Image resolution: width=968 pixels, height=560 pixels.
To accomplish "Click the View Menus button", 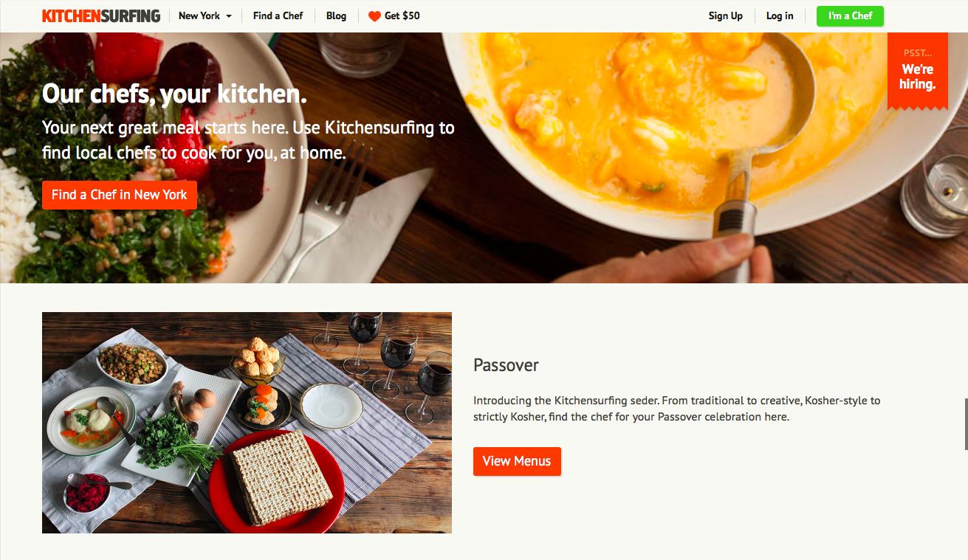I will 517,461.
